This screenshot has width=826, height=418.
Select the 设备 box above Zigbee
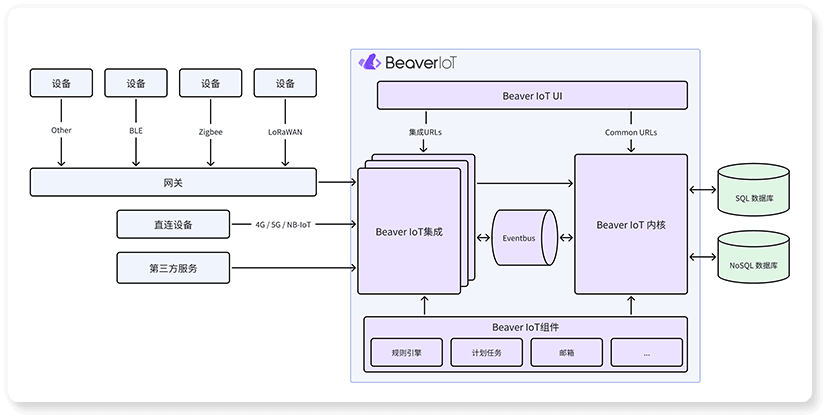pyautogui.click(x=210, y=83)
